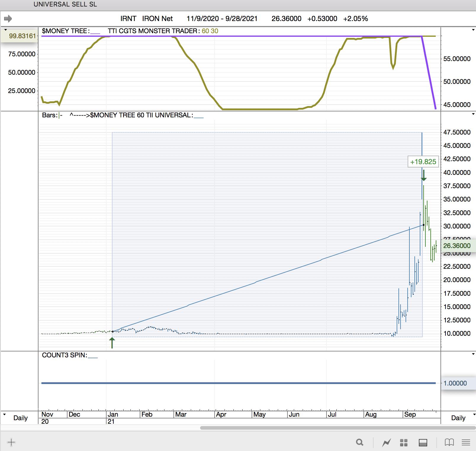Click the horizontal chart scrollbar

(x=337, y=428)
